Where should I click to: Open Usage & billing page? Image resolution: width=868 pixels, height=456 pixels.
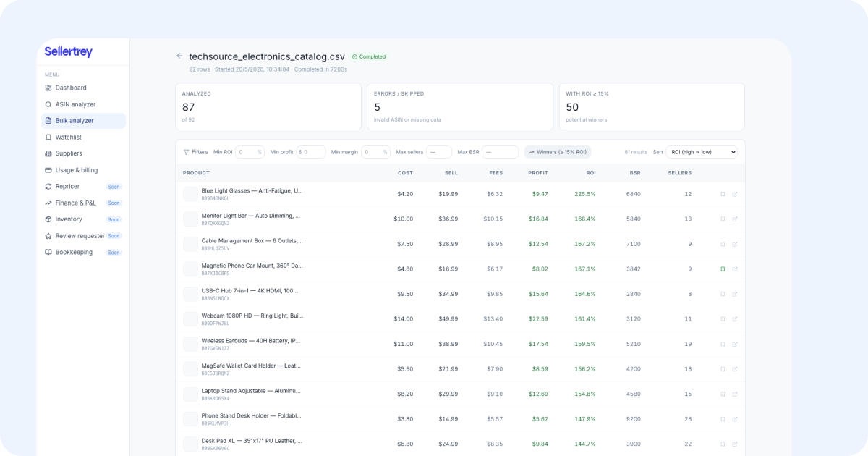coord(83,170)
